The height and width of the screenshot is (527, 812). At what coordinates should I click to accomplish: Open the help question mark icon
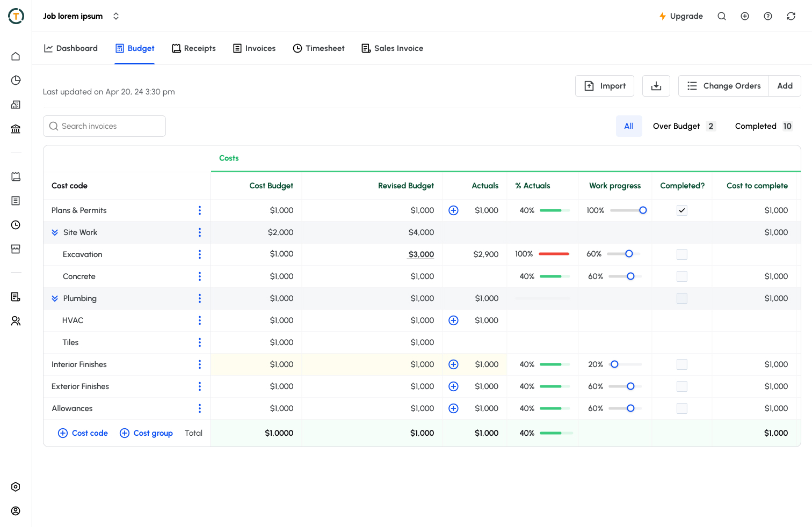click(768, 16)
